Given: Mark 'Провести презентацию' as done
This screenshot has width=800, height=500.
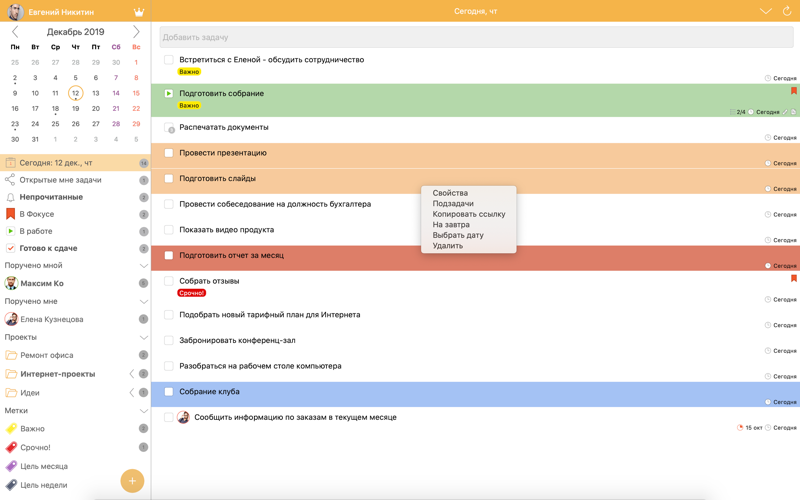Looking at the screenshot, I should click(x=169, y=153).
